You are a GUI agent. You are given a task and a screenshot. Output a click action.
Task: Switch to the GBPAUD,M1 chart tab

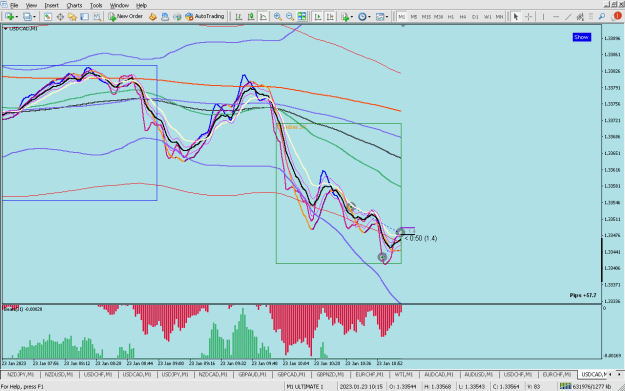(x=252, y=375)
